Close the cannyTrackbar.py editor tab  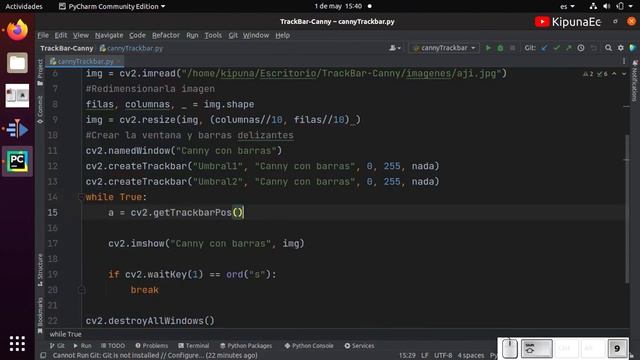pos(119,61)
